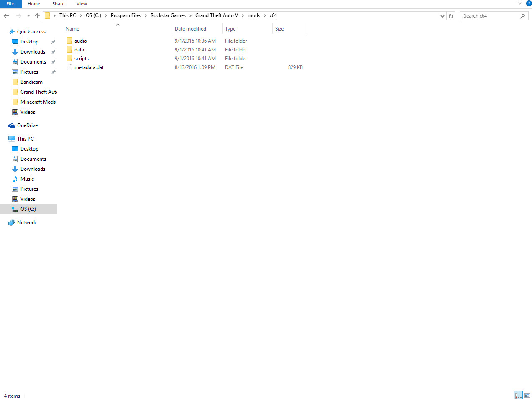Go up one folder level
The width and height of the screenshot is (532, 399).
tap(37, 16)
